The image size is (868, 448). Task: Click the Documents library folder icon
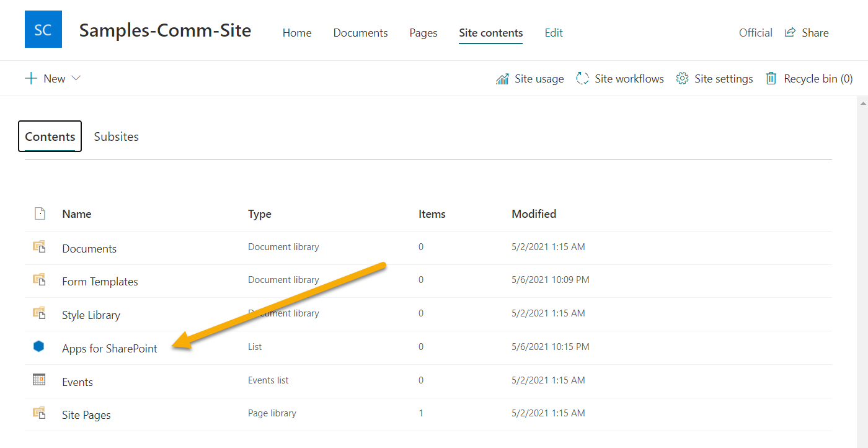point(39,247)
